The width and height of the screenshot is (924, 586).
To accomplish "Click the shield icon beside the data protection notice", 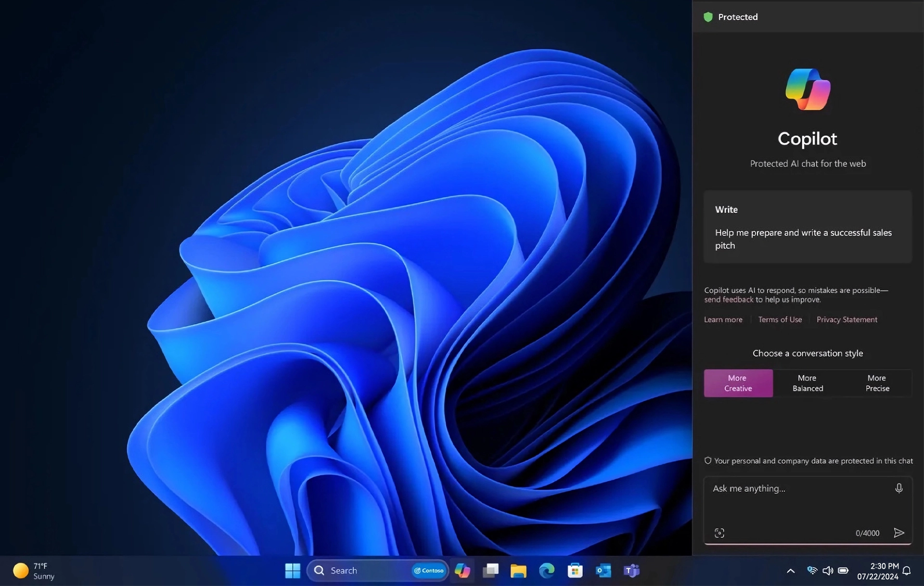I will coord(707,460).
